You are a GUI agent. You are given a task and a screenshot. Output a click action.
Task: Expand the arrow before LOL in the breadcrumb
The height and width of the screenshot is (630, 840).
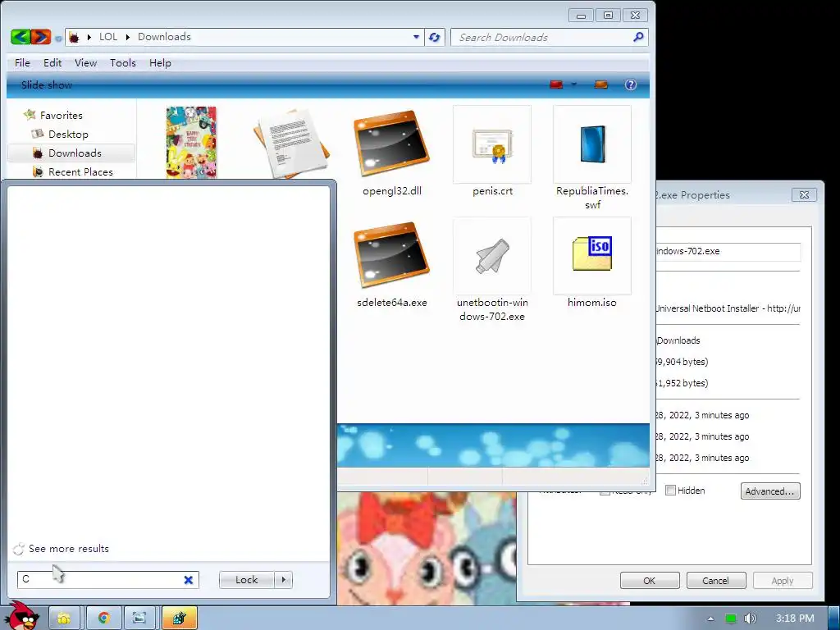(89, 37)
